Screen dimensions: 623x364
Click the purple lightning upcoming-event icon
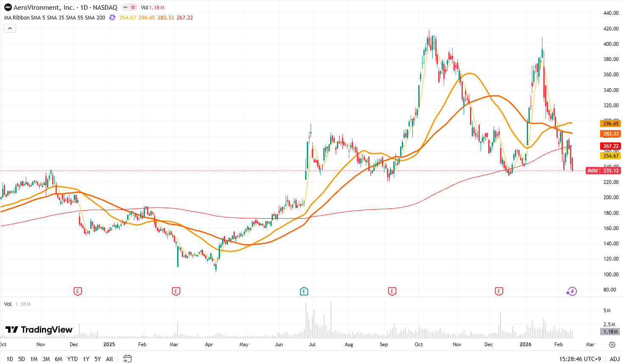(572, 291)
